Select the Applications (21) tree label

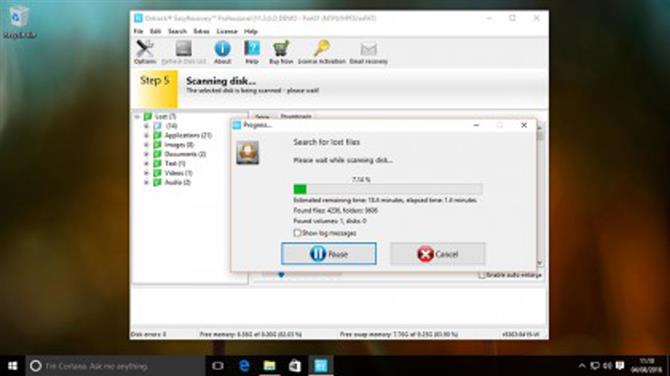pos(188,135)
